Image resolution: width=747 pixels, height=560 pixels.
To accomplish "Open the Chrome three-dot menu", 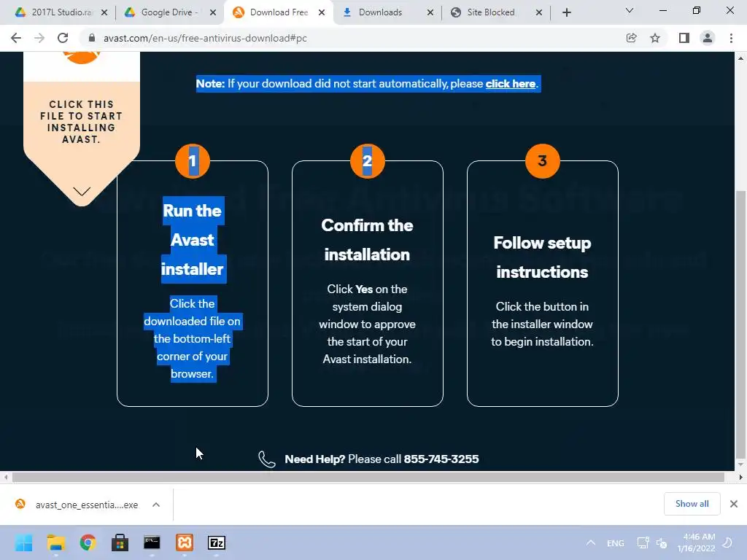I will point(731,38).
